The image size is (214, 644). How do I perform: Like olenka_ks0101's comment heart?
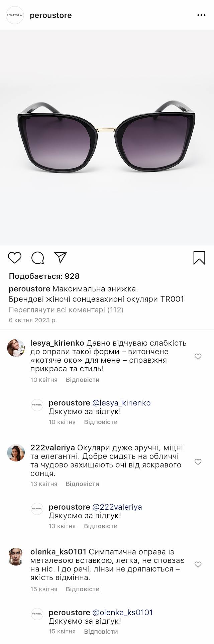(x=198, y=564)
